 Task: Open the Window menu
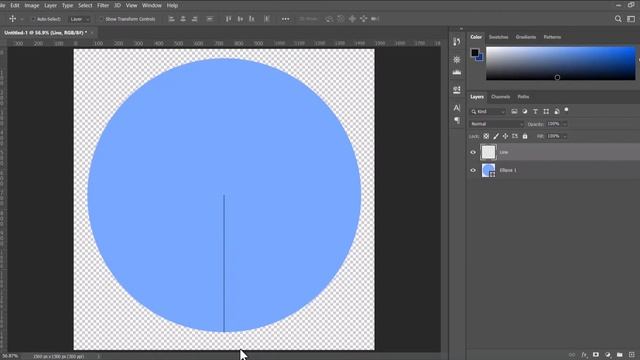pyautogui.click(x=152, y=5)
